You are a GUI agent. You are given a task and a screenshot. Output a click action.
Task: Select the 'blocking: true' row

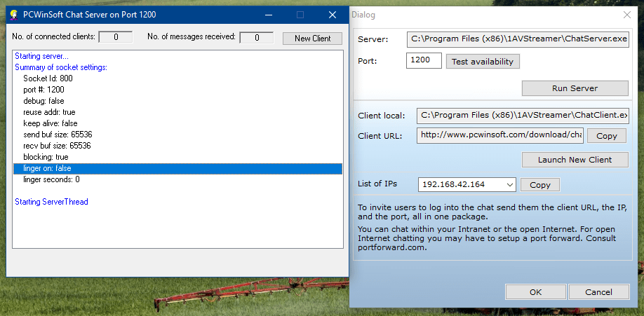178,157
